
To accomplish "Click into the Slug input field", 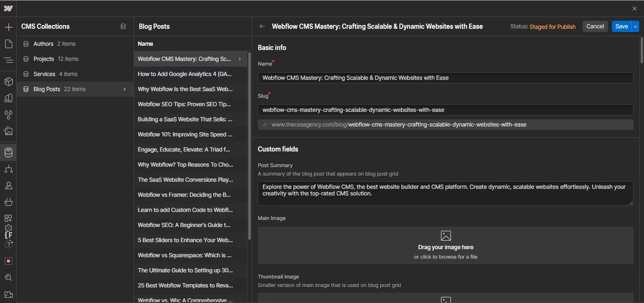I will 445,110.
